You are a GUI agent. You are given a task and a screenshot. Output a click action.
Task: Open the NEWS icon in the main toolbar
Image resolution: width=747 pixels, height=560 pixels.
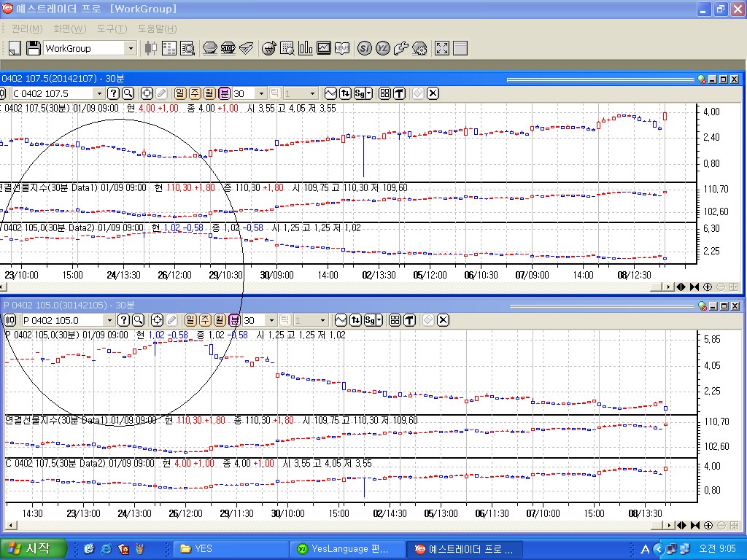pos(341,48)
